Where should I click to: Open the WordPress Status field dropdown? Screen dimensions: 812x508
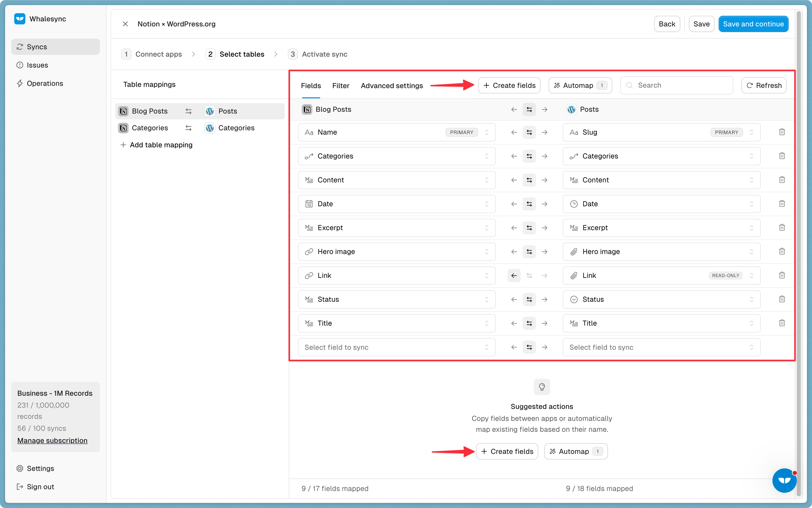[661, 299]
